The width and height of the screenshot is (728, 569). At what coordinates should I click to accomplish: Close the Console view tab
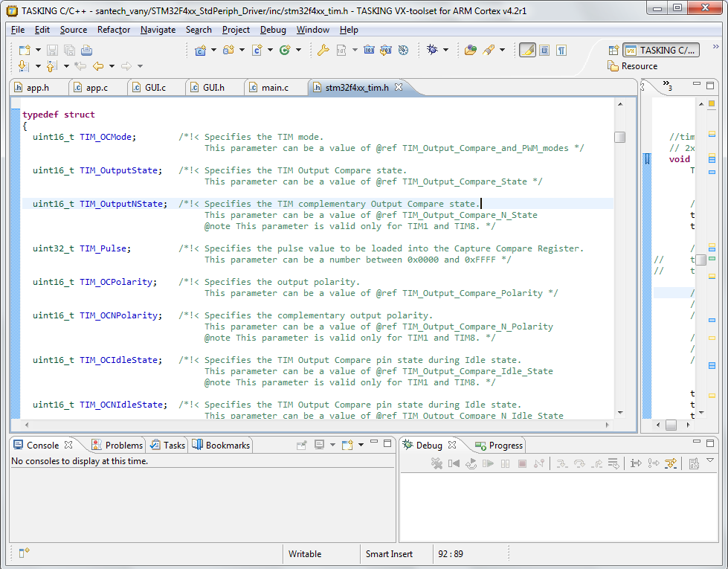coord(68,445)
